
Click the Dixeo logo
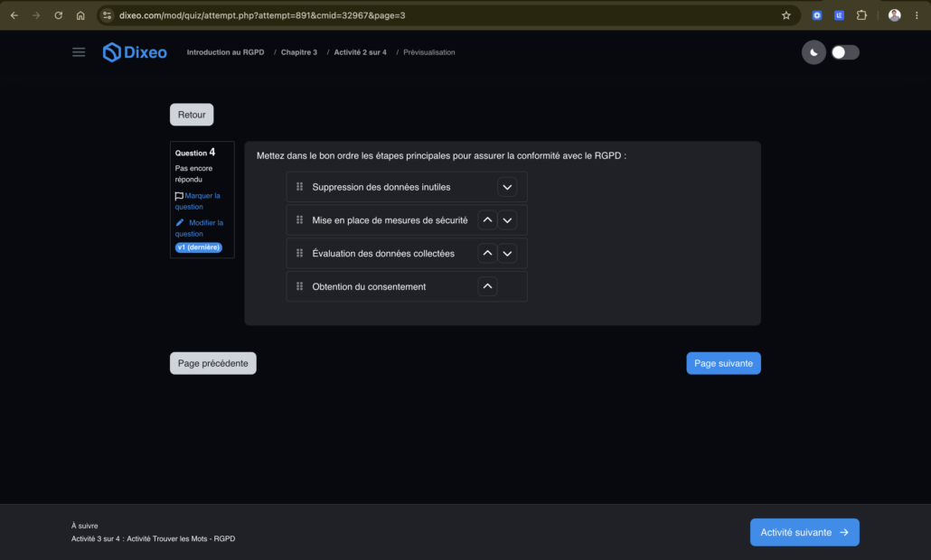coord(135,52)
